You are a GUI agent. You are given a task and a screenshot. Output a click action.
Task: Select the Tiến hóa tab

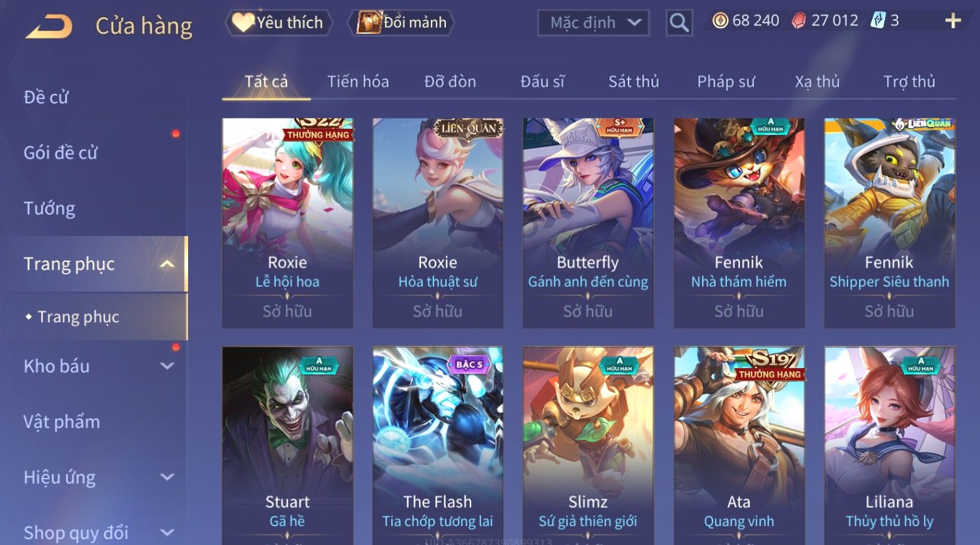coord(358,82)
